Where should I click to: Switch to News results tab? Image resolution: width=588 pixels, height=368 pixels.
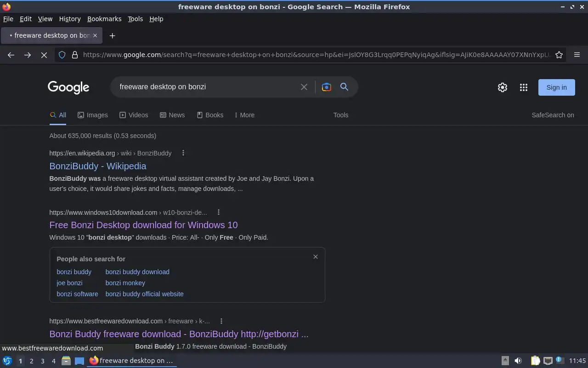(172, 115)
